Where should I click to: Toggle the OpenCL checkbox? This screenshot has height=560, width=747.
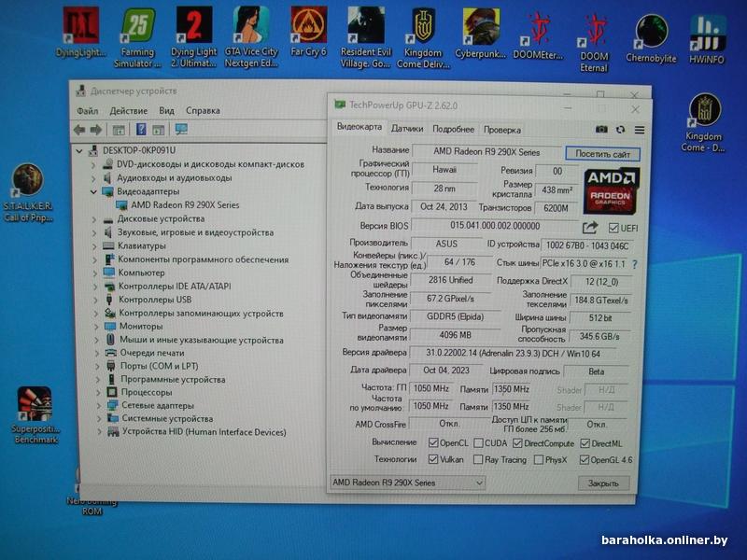(433, 442)
